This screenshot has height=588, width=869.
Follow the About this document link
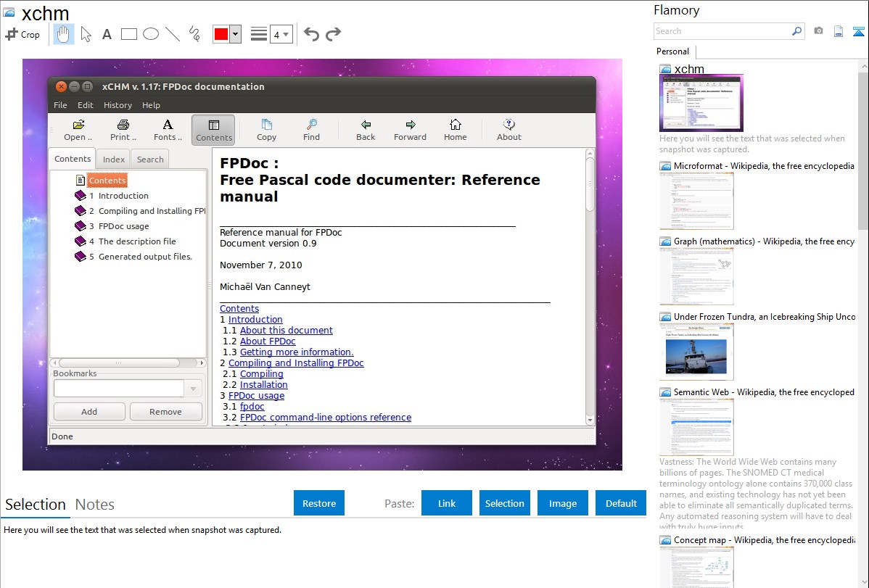(x=286, y=331)
